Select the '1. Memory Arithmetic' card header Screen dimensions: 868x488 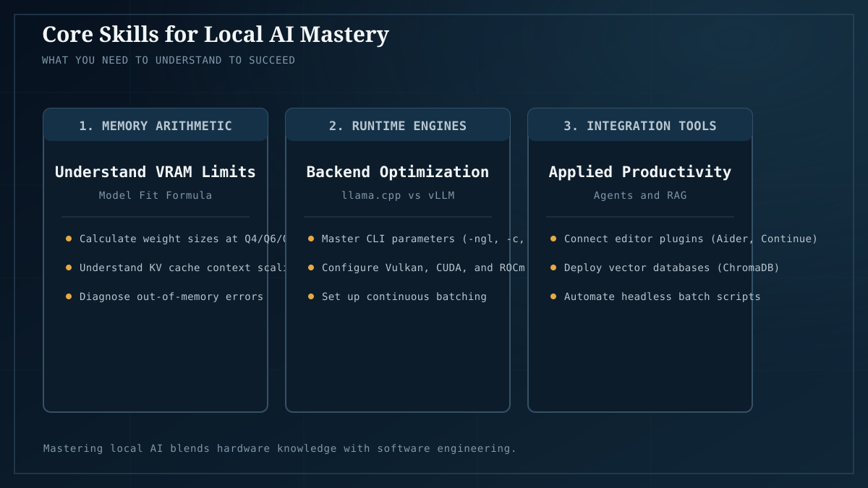point(156,125)
